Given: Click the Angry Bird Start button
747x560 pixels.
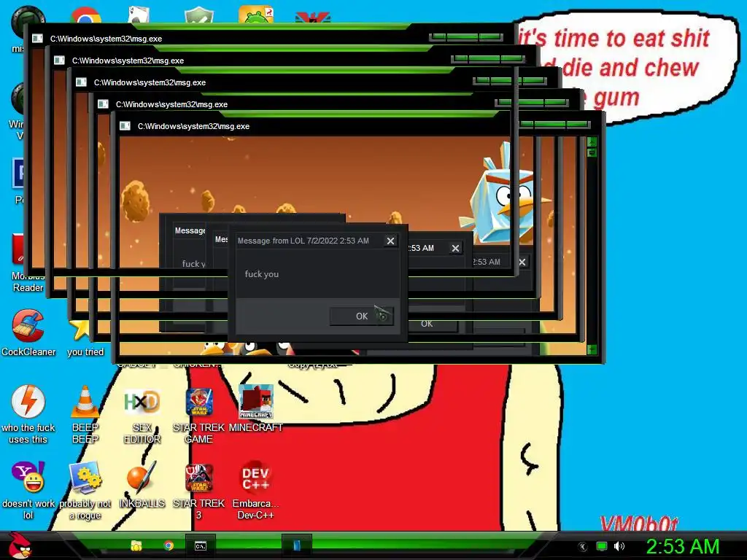Looking at the screenshot, I should point(20,545).
